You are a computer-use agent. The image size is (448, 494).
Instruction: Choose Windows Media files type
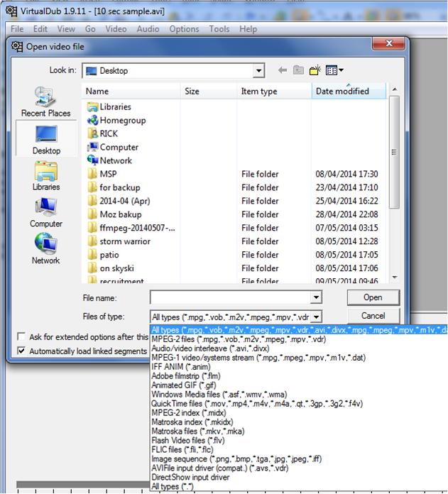point(219,395)
